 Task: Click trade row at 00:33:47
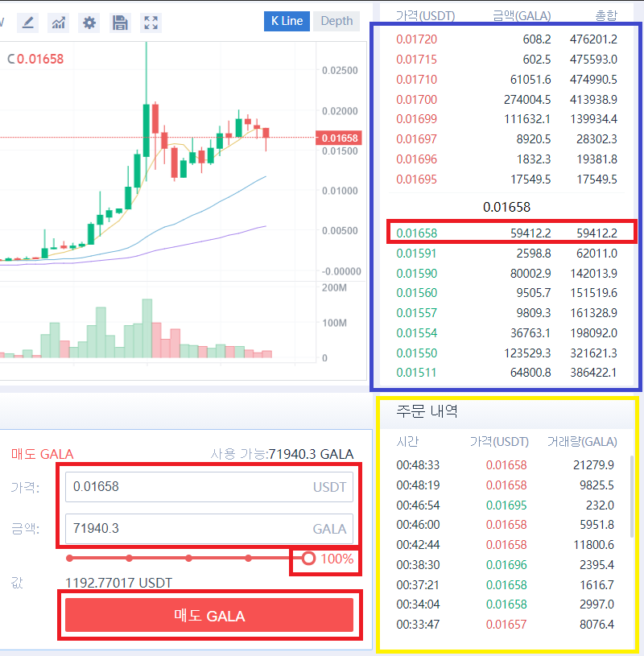(x=506, y=624)
